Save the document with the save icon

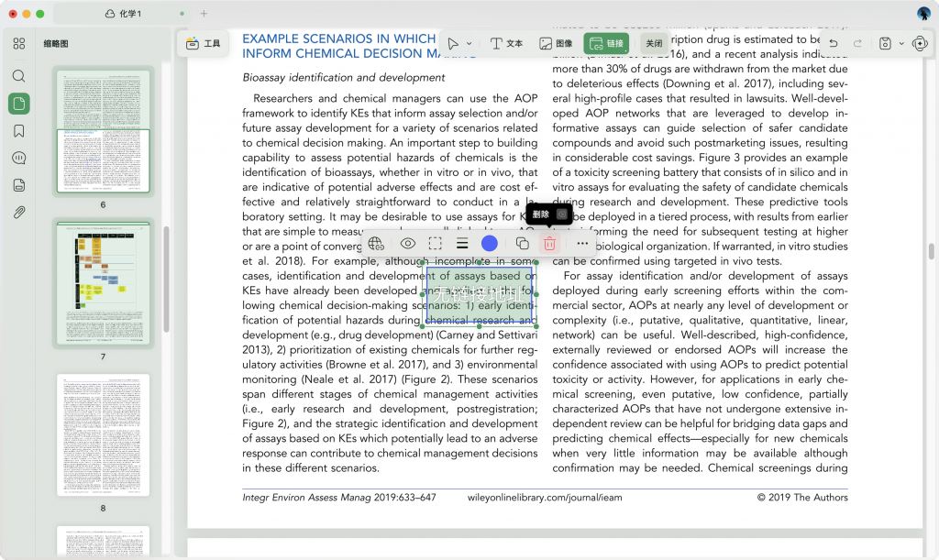(885, 44)
